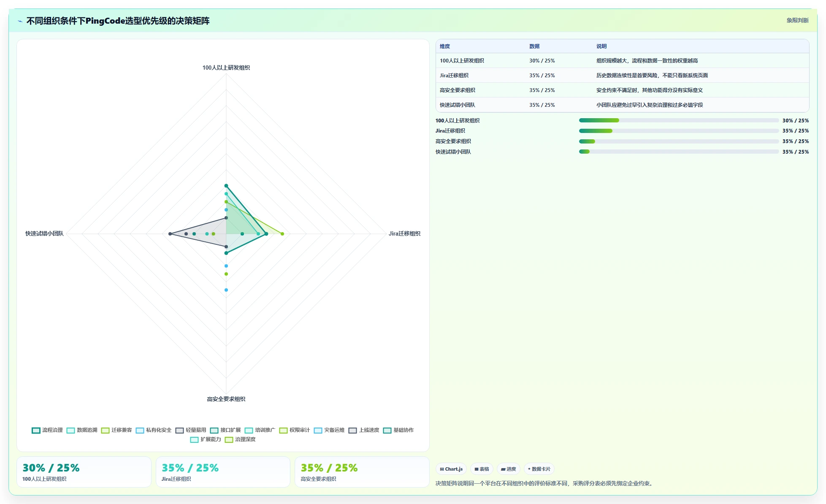Click radar axis label 快速试错小团队

click(x=44, y=233)
